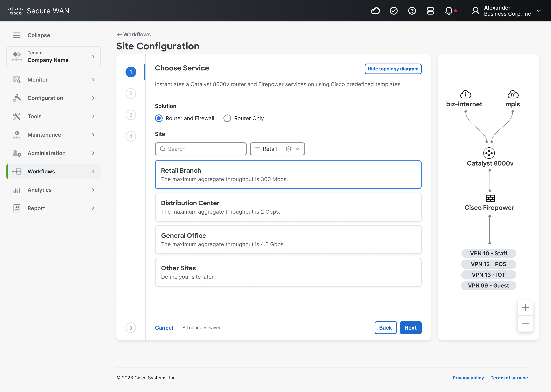
Task: Click the VPN 13 - IOT pill
Action: pos(488,275)
